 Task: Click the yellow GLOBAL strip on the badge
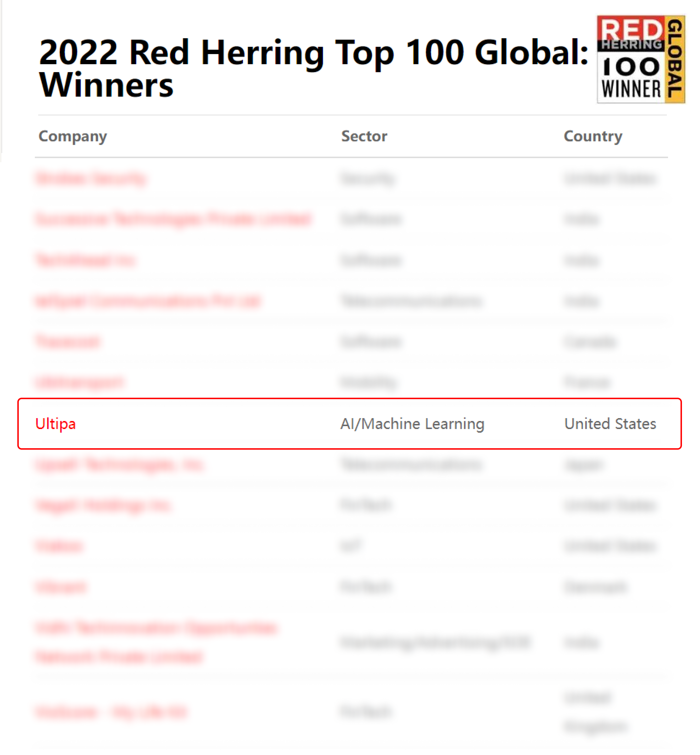675,59
